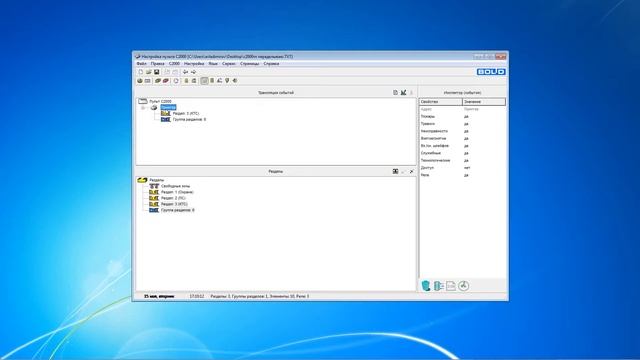Screen dimensions: 640x360
Task: Click the round clock-like toolbar icon
Action: (x=176, y=81)
